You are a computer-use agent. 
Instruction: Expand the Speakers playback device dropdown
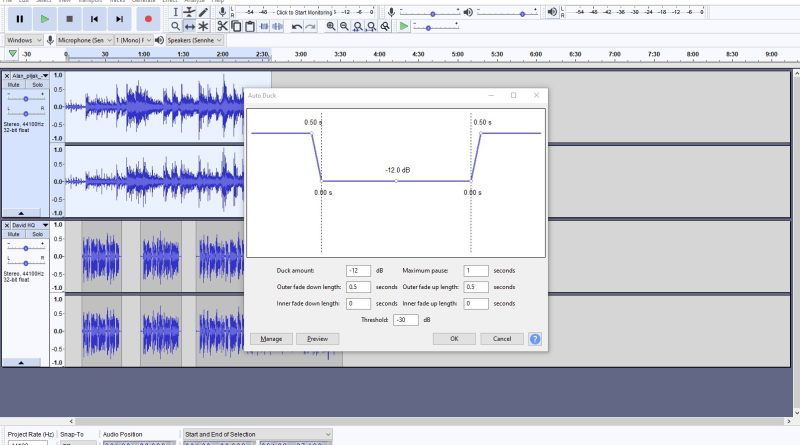(196, 39)
